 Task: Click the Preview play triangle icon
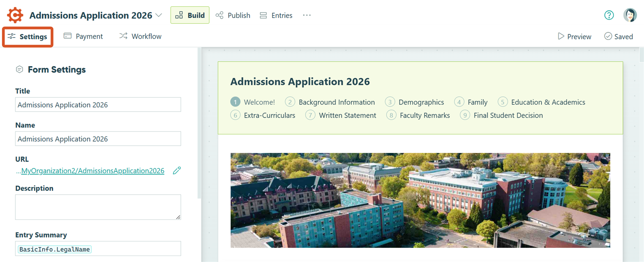point(561,36)
